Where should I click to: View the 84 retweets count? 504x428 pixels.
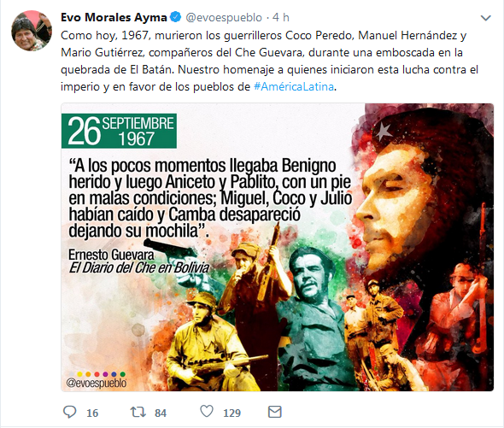click(161, 413)
